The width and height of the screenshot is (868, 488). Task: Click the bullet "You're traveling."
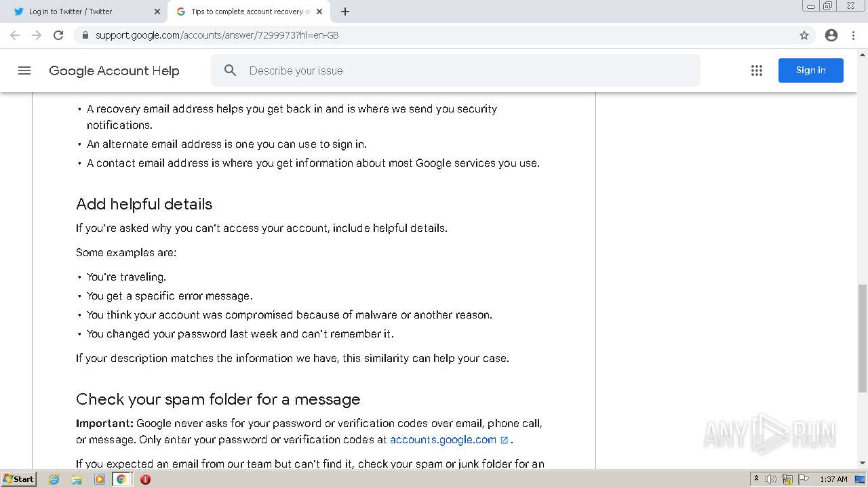[126, 277]
